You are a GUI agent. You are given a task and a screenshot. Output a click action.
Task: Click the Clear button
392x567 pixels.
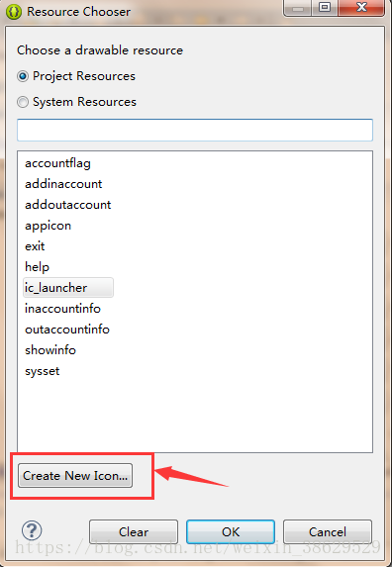[x=134, y=532]
